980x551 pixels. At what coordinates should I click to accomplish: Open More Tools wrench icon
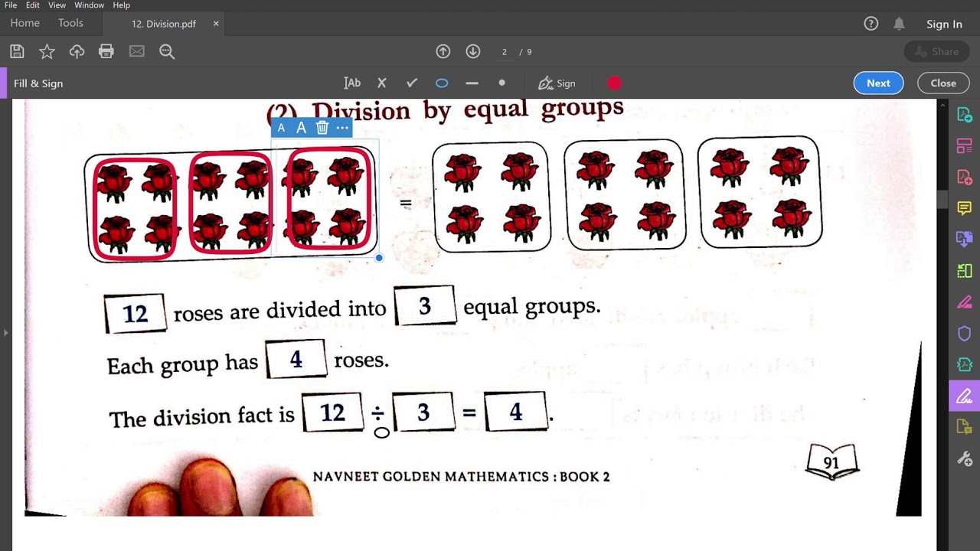click(965, 459)
